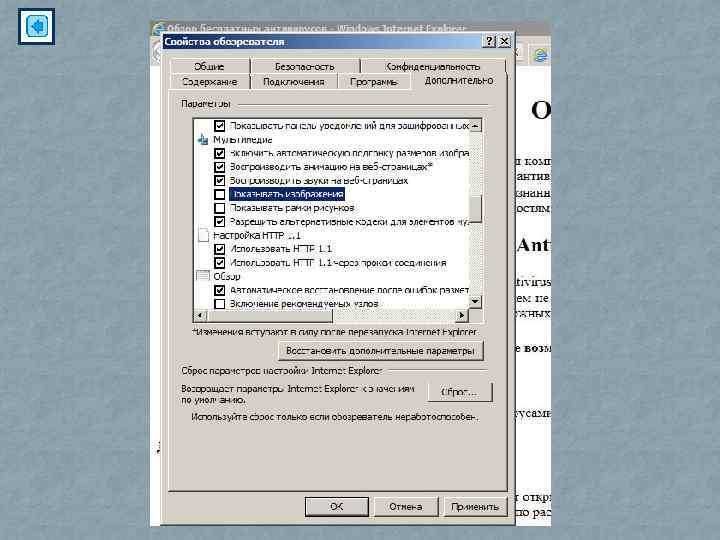Click the Настройка HTTP 1.1 category label
720x540 pixels.
257,236
